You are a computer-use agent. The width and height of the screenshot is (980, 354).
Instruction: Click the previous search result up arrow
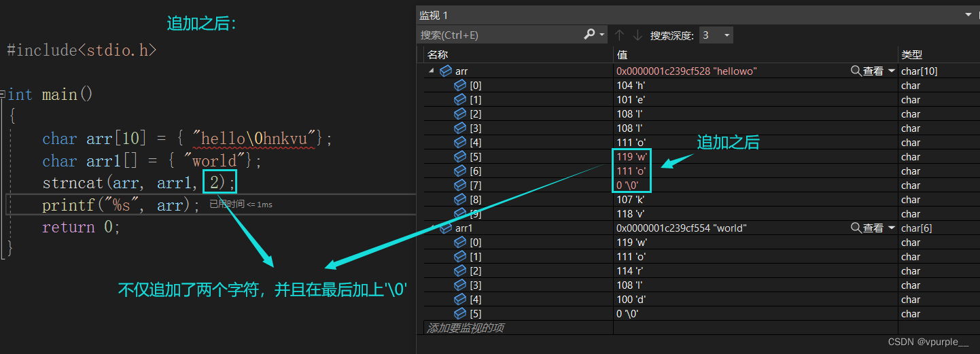619,35
